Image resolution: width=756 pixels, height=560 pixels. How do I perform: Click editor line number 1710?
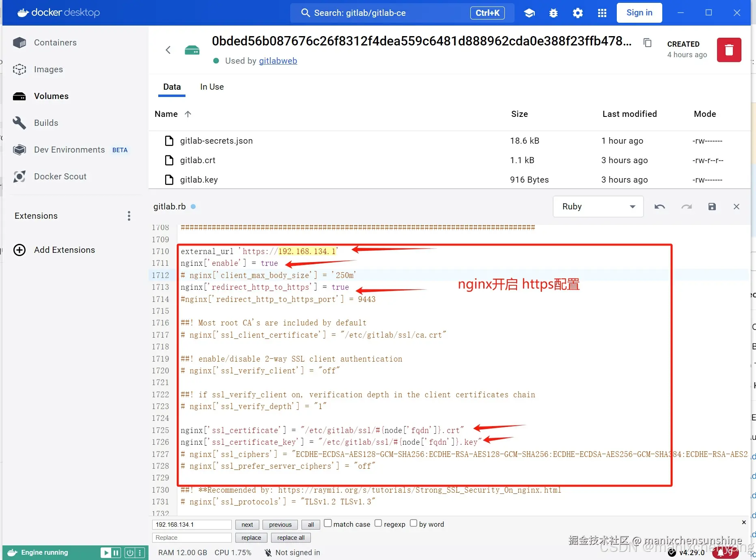point(160,252)
